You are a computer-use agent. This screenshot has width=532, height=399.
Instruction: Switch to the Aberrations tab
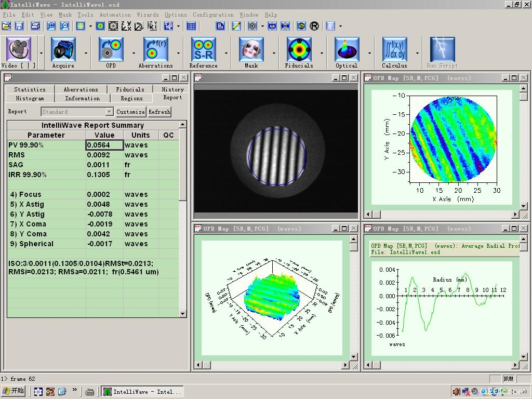click(81, 89)
